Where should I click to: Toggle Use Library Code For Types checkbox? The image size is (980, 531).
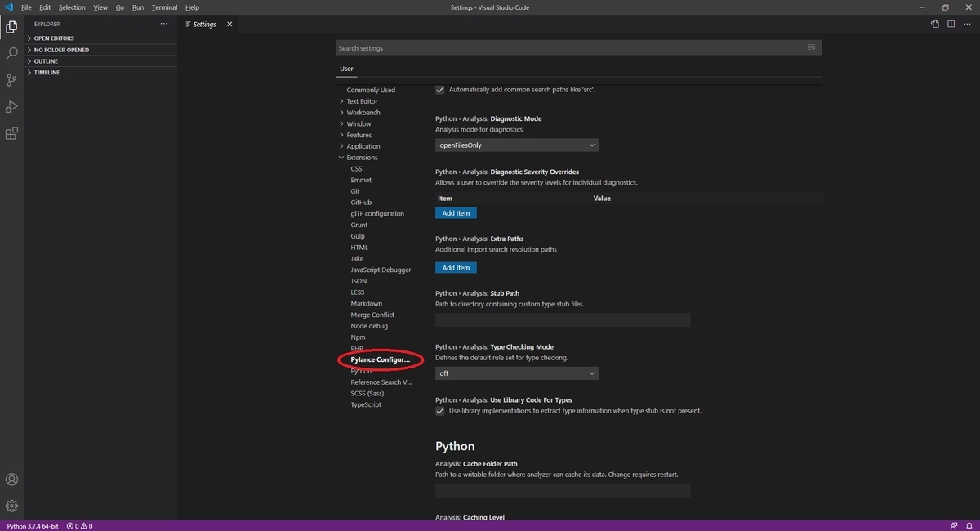coord(440,411)
